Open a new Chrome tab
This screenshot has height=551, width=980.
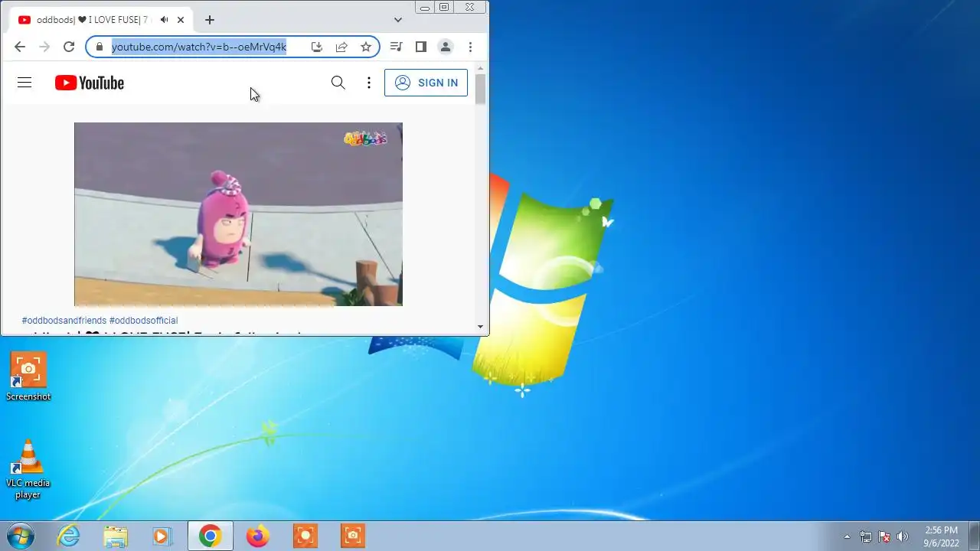(210, 20)
